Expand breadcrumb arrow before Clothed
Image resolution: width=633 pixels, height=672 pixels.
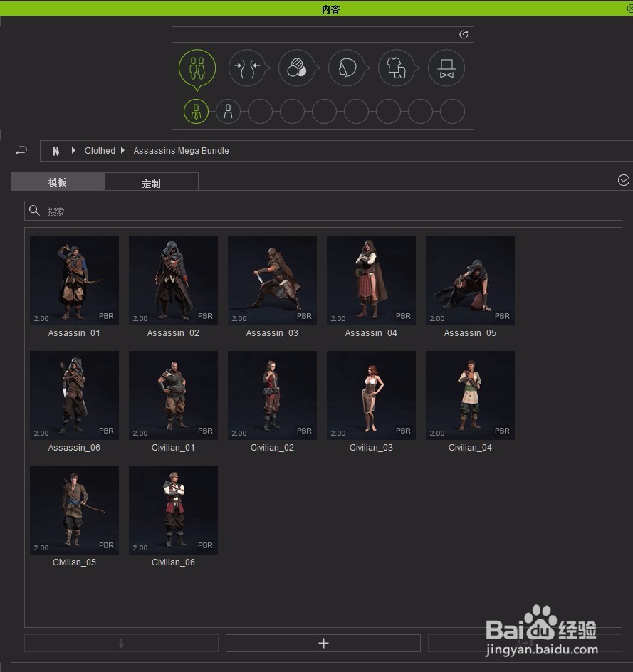point(73,150)
